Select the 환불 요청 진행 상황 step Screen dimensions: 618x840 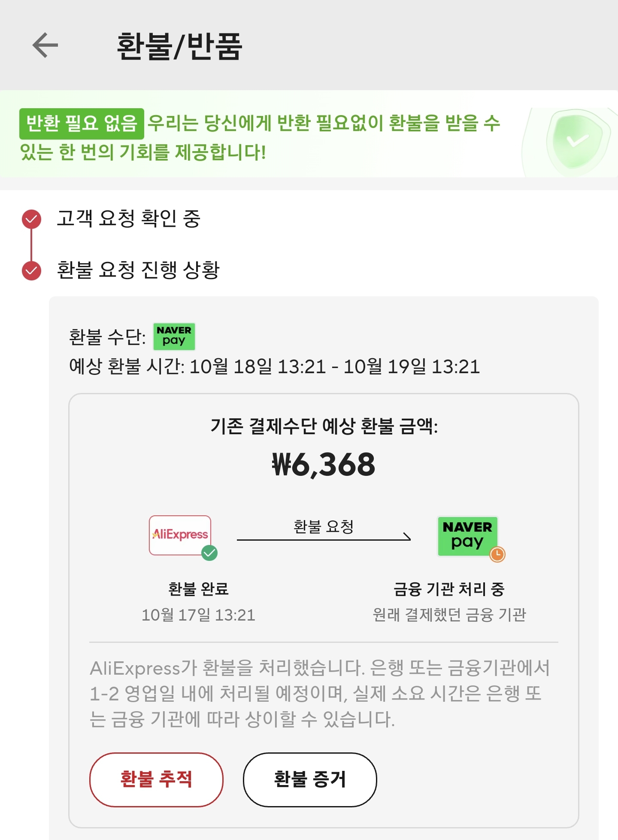coord(138,270)
